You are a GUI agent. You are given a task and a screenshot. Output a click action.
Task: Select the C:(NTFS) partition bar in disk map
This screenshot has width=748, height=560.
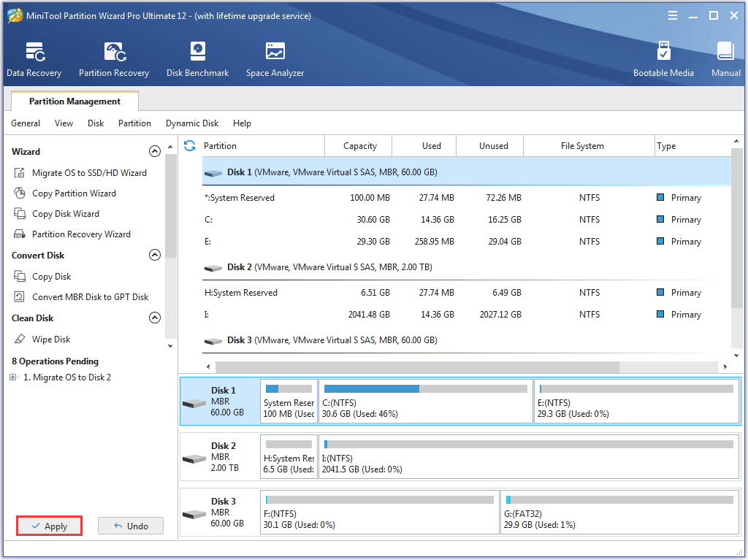tap(426, 401)
